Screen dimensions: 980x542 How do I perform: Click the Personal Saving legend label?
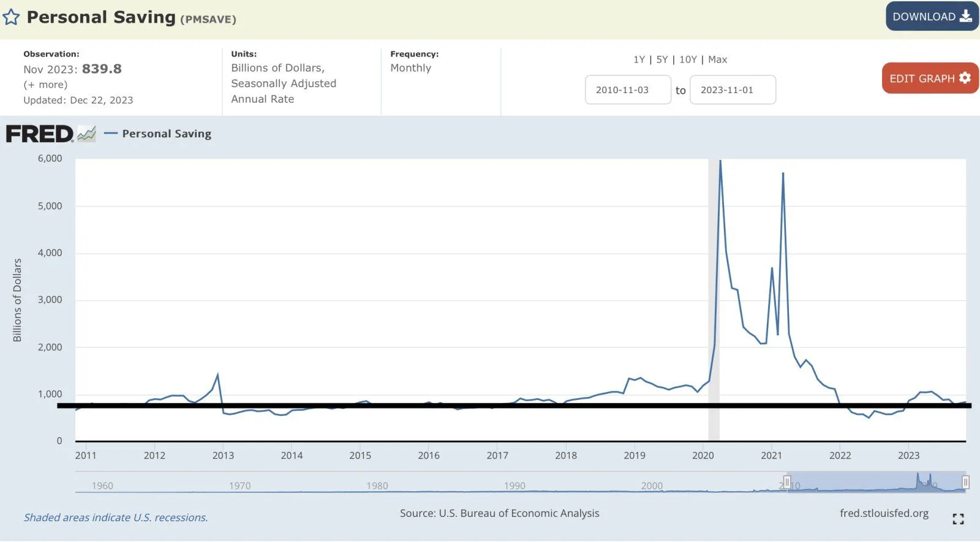click(x=167, y=134)
